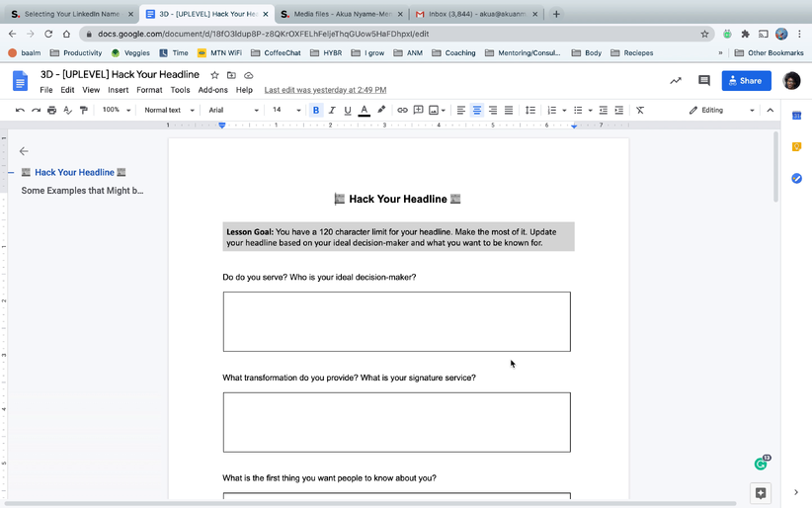Toggle italic formatting
The image size is (812, 508).
coord(332,110)
